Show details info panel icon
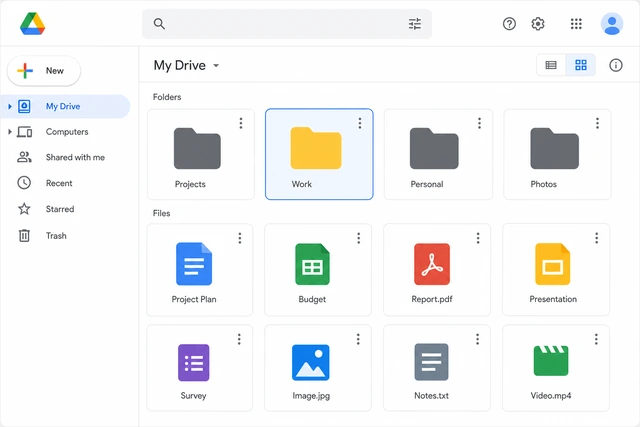This screenshot has width=640, height=427. 616,65
